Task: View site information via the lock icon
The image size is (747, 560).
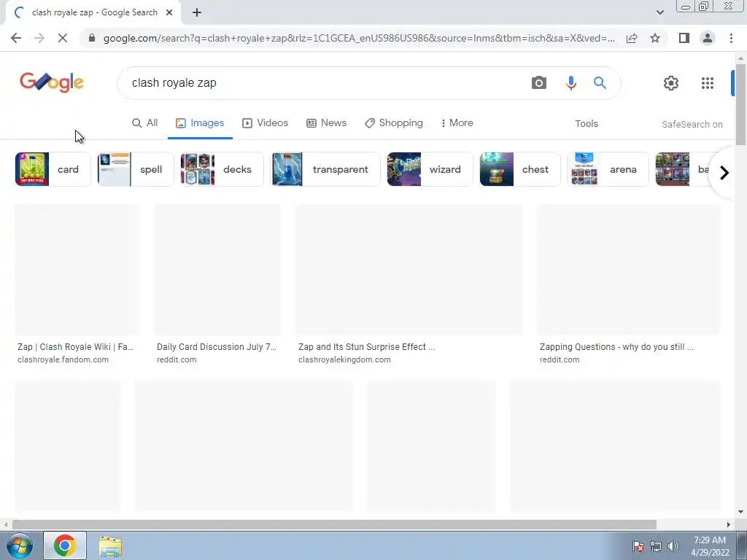Action: click(92, 38)
